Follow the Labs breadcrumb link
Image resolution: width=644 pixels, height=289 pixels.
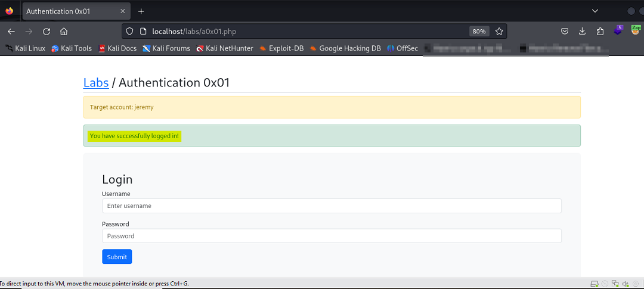coord(96,82)
